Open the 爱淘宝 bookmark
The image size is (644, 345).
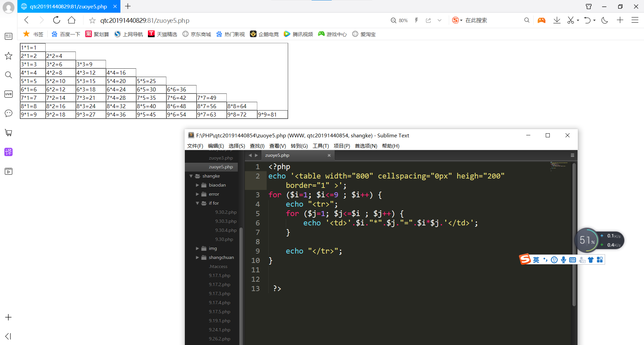point(364,34)
